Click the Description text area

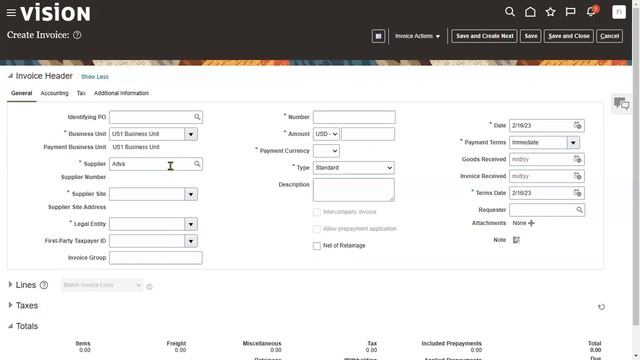(353, 190)
